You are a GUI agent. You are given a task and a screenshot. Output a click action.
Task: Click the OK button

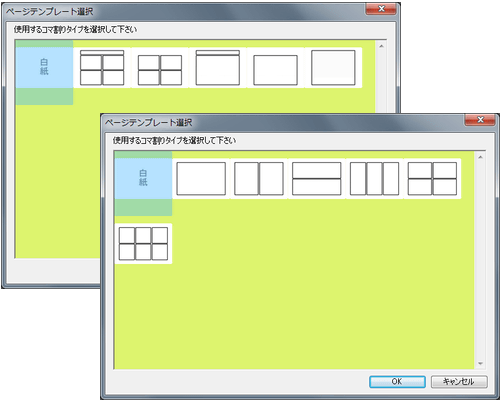[x=397, y=382]
